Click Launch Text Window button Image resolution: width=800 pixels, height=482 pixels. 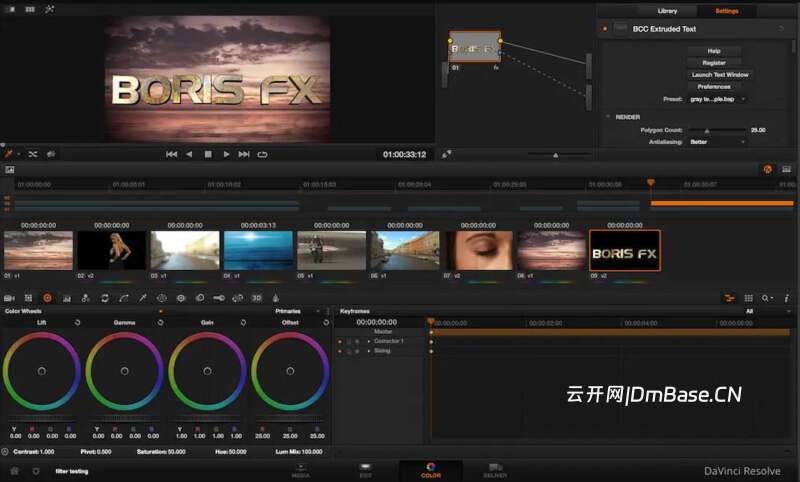point(720,74)
